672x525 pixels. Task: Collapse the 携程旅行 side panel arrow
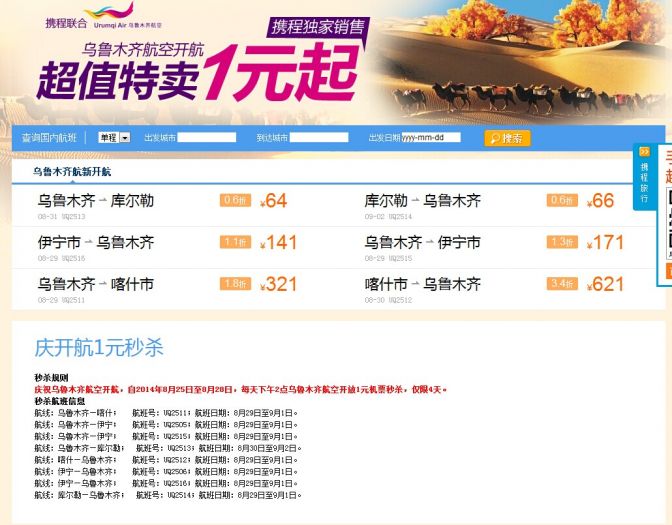tap(644, 152)
